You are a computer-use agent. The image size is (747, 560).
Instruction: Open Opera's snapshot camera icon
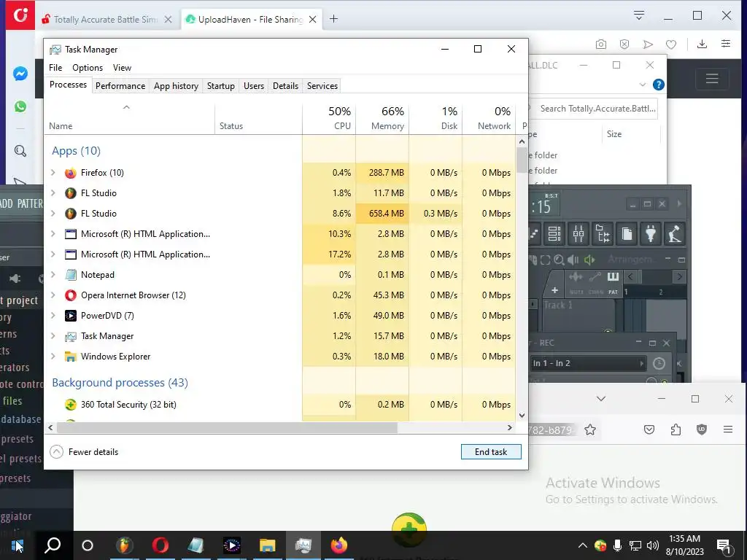click(x=601, y=44)
